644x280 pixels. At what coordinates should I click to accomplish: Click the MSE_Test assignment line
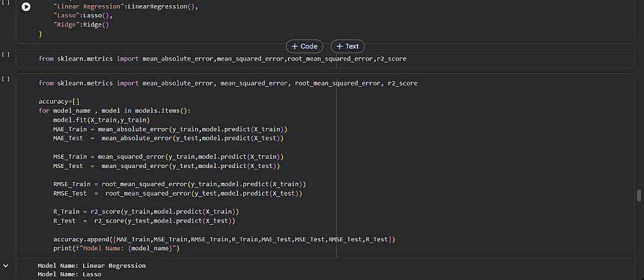[166, 166]
